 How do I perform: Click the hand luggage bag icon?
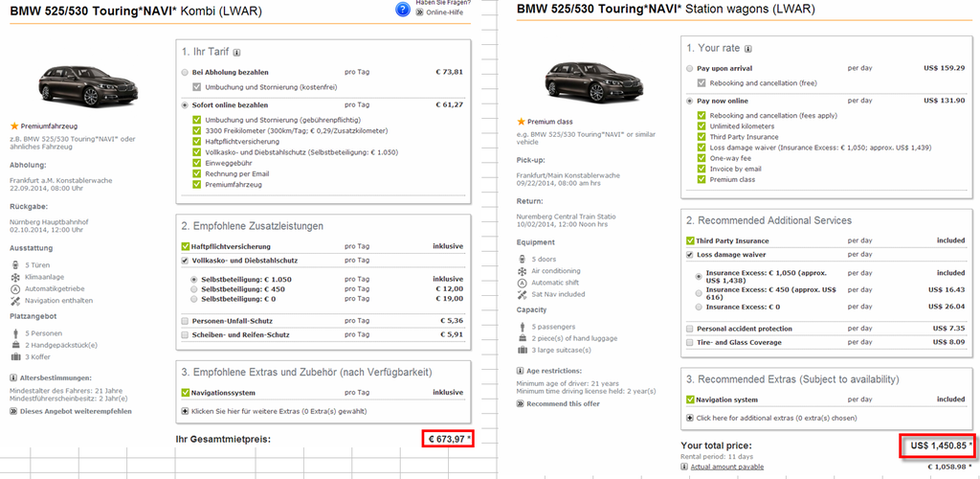coord(522,338)
